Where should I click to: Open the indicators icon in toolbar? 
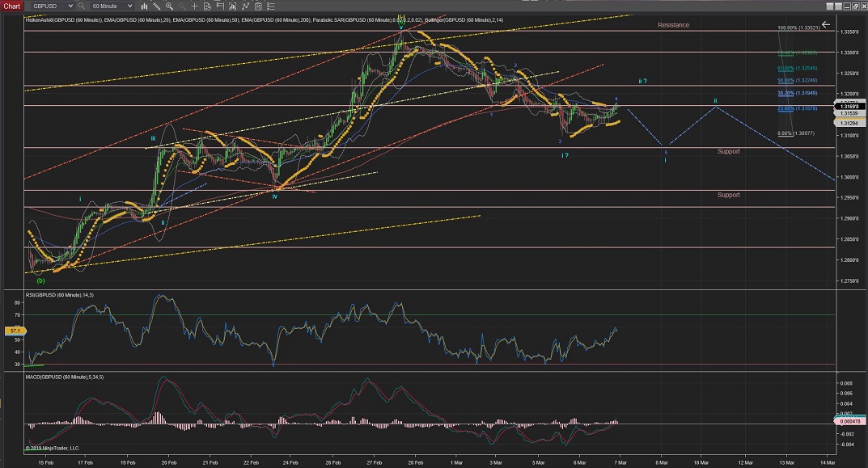(233, 6)
